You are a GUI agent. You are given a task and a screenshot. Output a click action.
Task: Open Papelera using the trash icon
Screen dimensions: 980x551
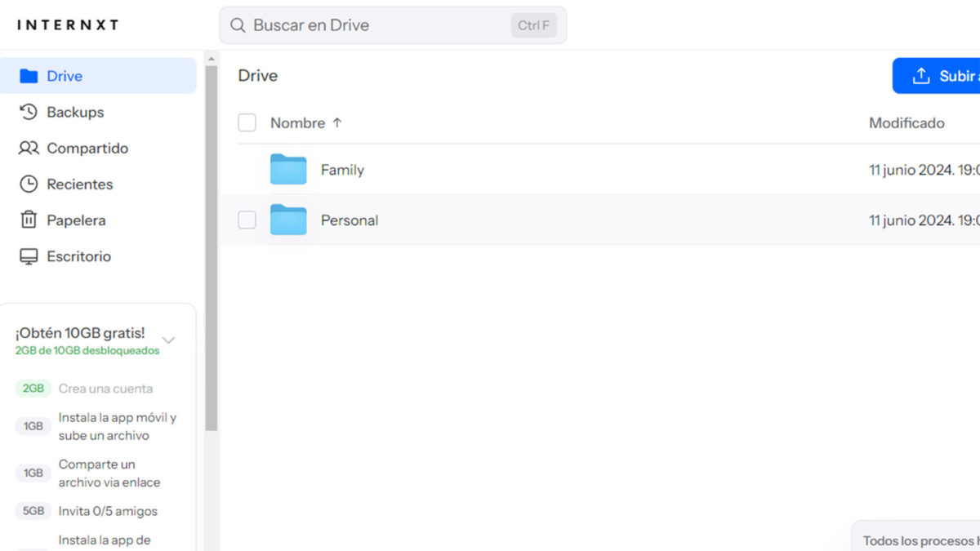[x=29, y=220]
